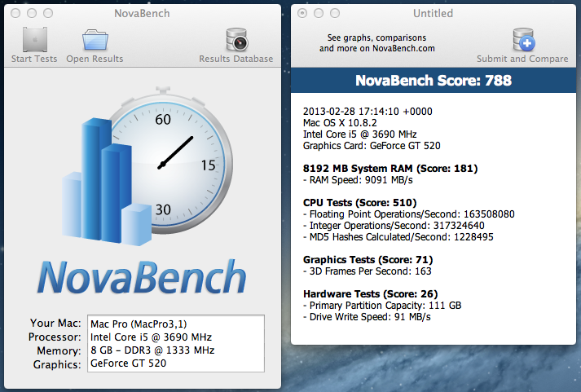The height and width of the screenshot is (392, 581).
Task: Click the Graphics Card: GeForce GT 520 line
Action: 372,146
